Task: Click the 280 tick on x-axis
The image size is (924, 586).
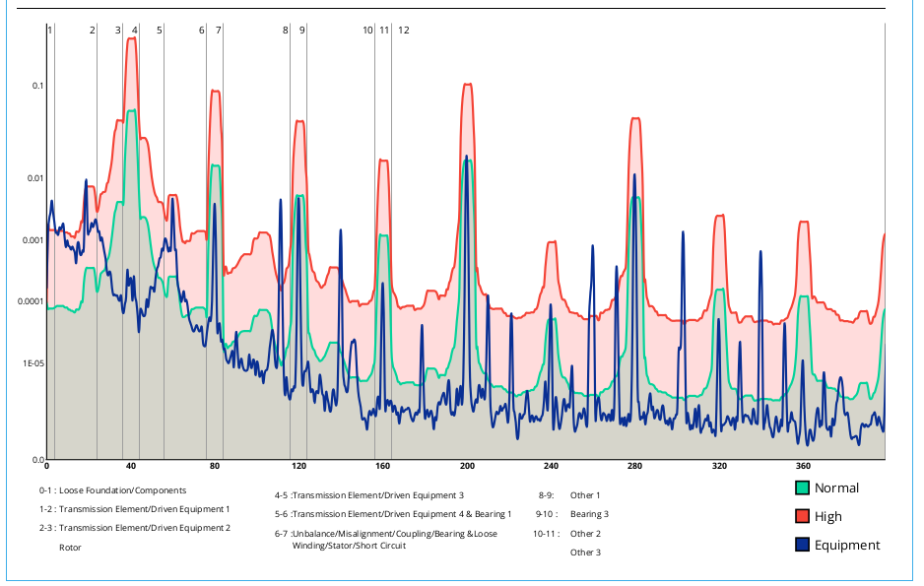Action: (x=634, y=466)
